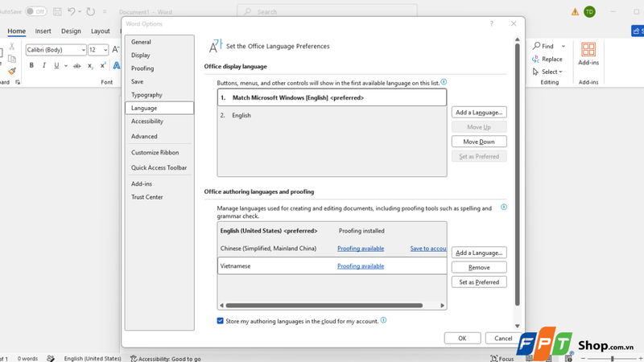The height and width of the screenshot is (362, 644).
Task: Switch to the Layout ribbon tab
Action: [100, 31]
